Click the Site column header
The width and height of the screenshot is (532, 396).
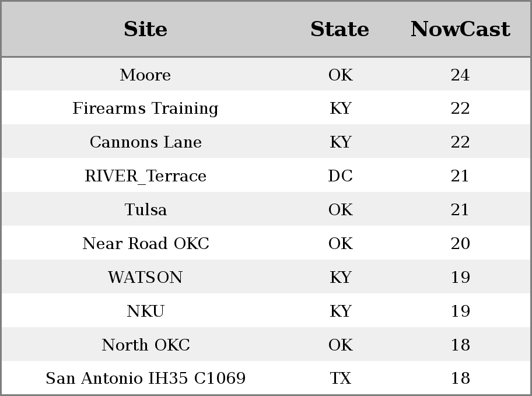point(145,29)
